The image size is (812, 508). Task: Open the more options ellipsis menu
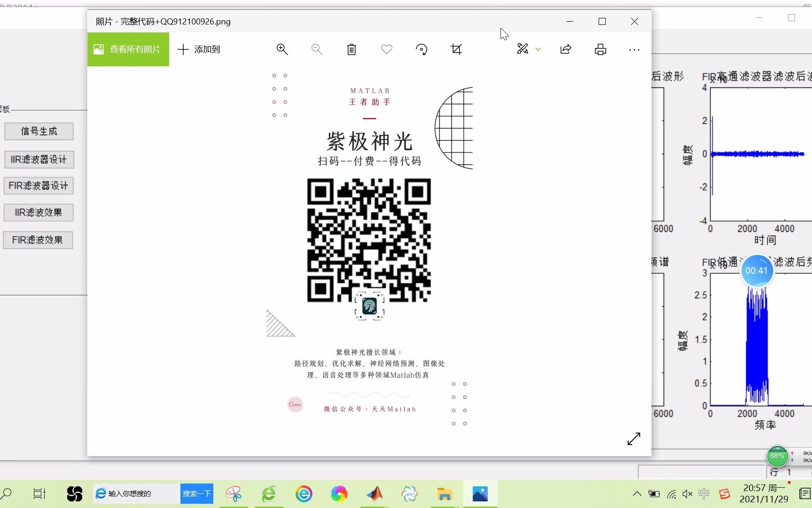(634, 50)
